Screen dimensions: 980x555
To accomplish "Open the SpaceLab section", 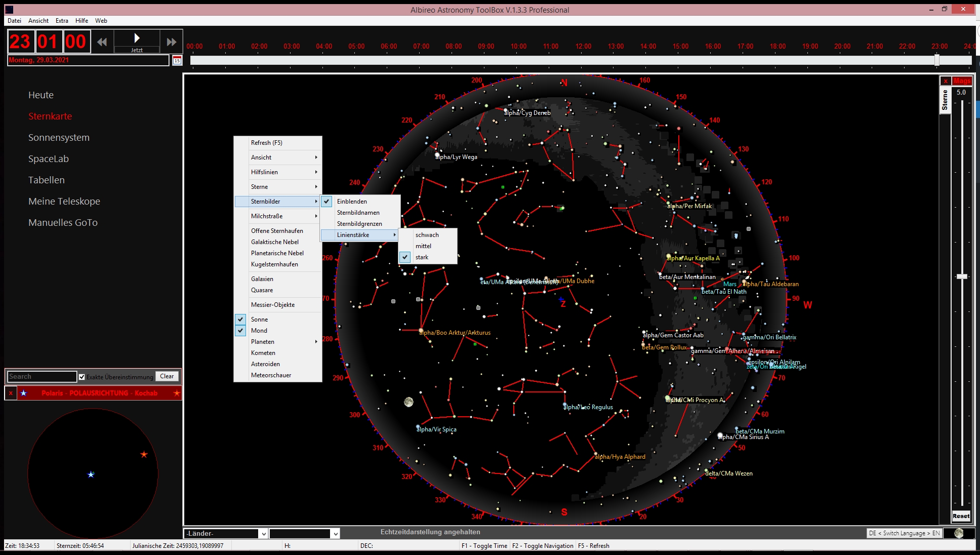I will 49,159.
